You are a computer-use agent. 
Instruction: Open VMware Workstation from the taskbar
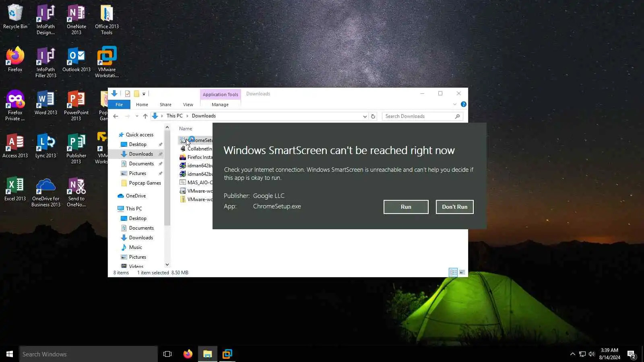pyautogui.click(x=227, y=354)
